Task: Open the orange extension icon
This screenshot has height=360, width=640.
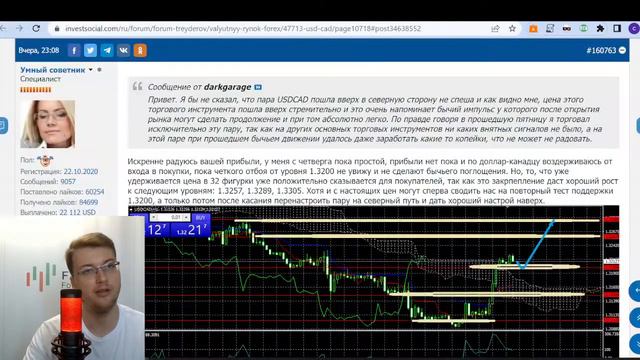Action: [x=533, y=29]
